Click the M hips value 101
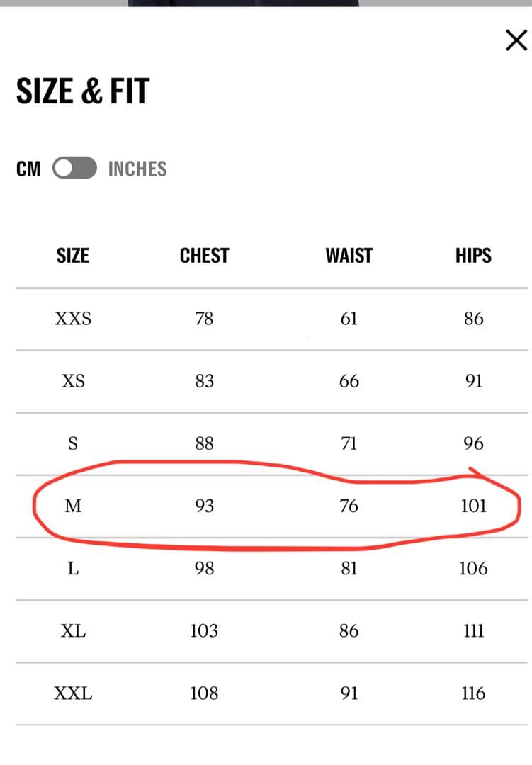 pyautogui.click(x=473, y=506)
